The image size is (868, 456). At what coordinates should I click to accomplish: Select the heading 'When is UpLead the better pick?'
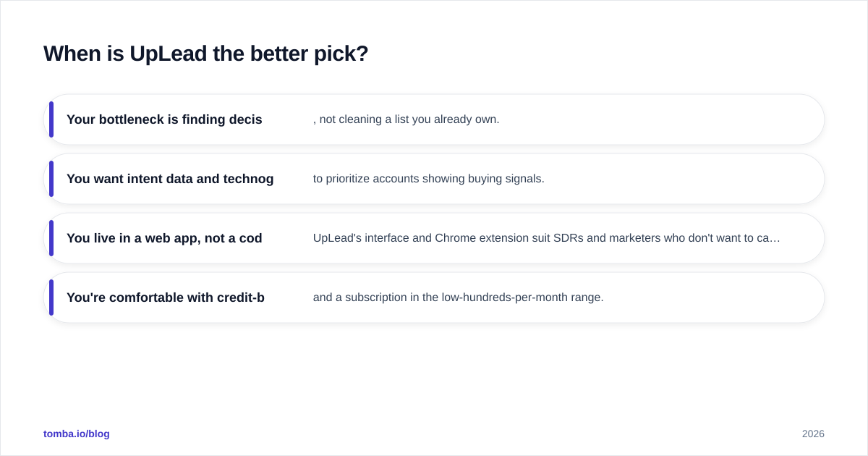[x=206, y=54]
